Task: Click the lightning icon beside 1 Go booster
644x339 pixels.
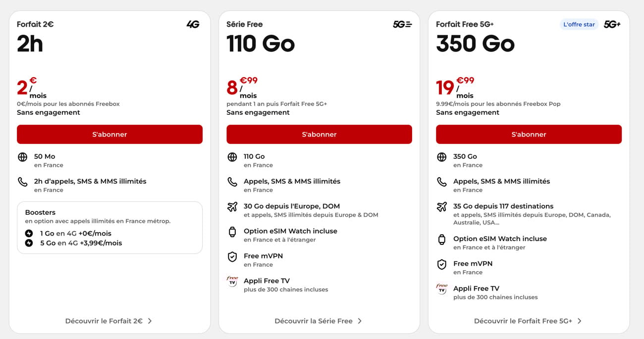Action: tap(29, 234)
